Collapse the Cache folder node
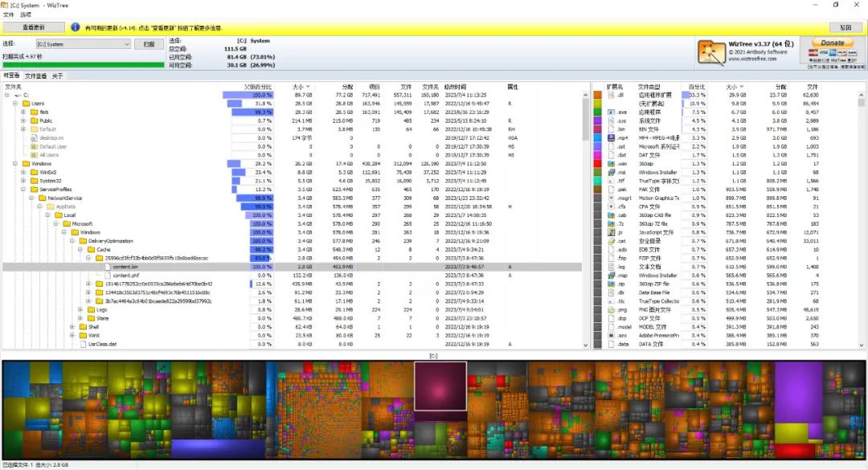This screenshot has height=470, width=868. pos(80,250)
